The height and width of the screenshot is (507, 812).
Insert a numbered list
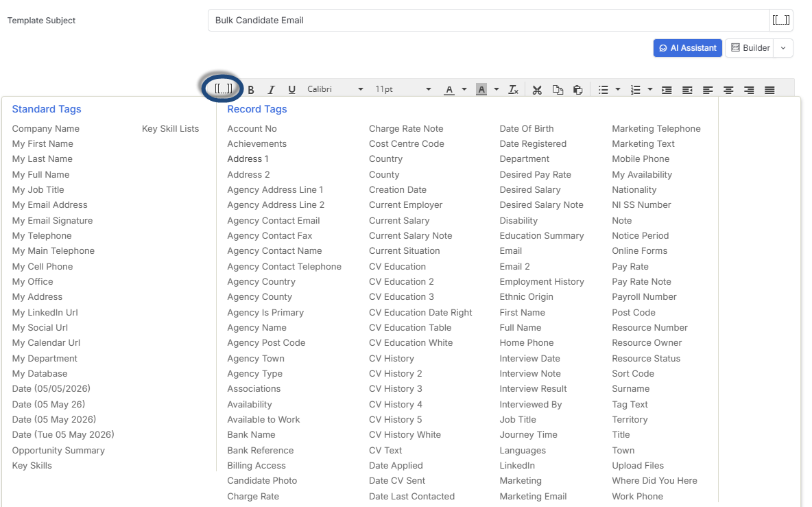(636, 90)
